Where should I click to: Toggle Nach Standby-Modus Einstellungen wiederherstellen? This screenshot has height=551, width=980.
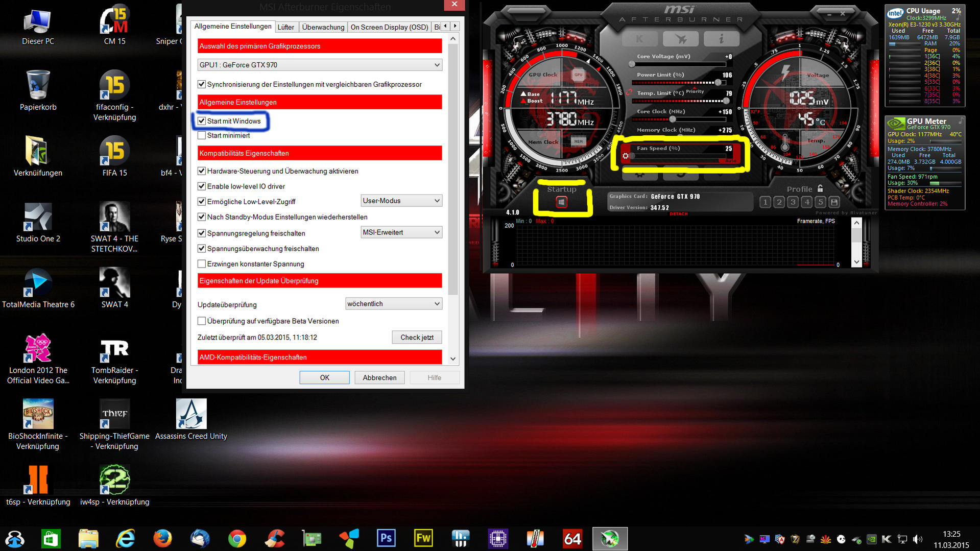click(202, 217)
